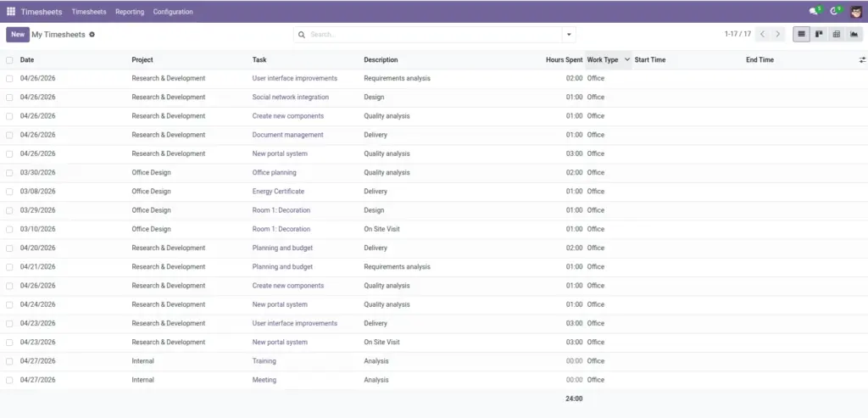Screen dimensions: 868x418
Task: Switch to graph view
Action: pos(854,34)
